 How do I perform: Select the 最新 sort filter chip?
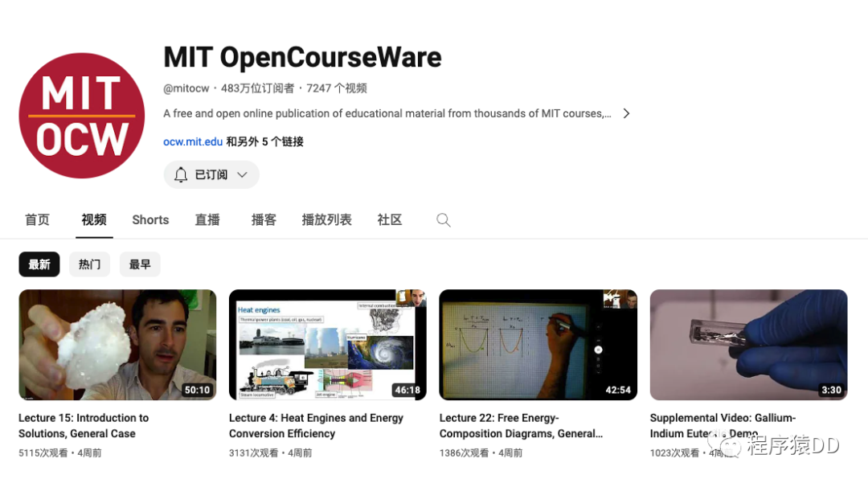pos(39,264)
